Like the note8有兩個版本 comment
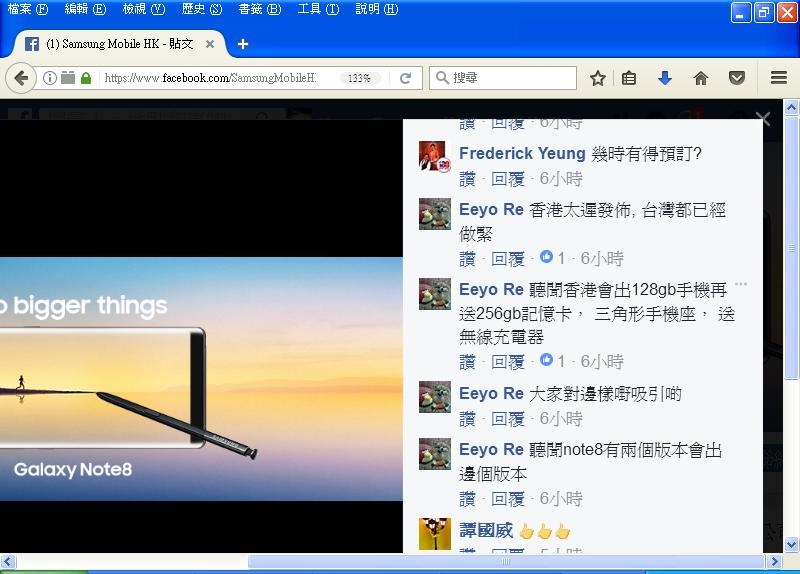 (x=467, y=498)
